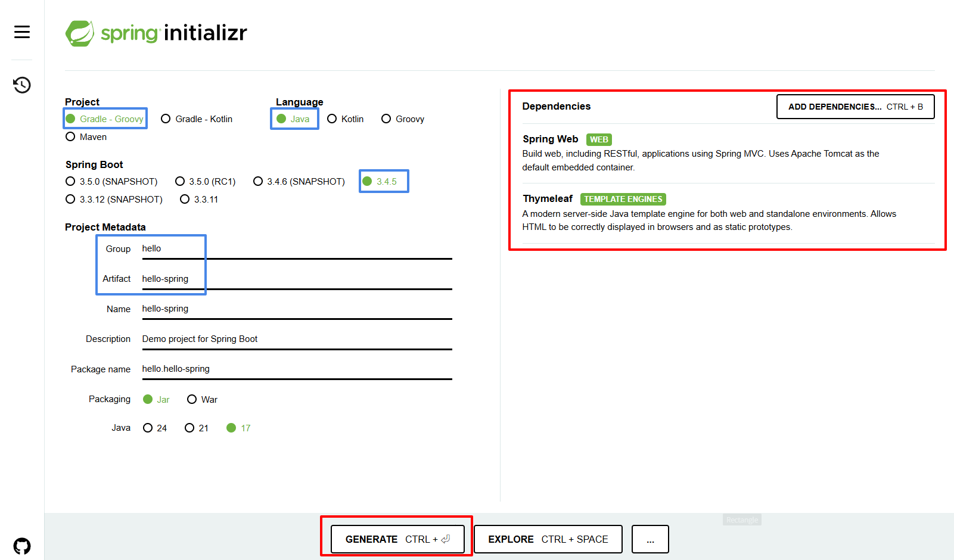Screen dimensions: 954x560
Task: Open the more options ellipsis button
Action: coord(650,539)
